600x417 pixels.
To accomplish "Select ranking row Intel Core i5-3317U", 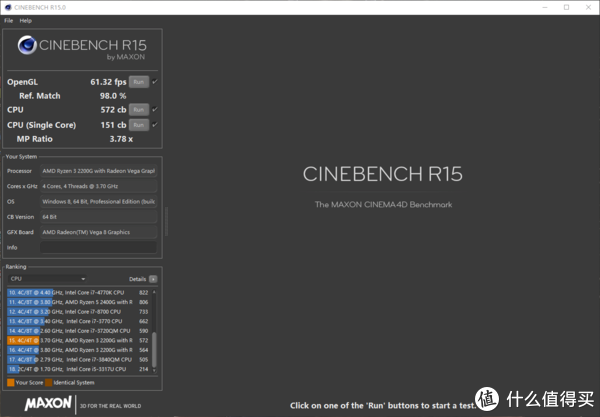I will (x=79, y=369).
